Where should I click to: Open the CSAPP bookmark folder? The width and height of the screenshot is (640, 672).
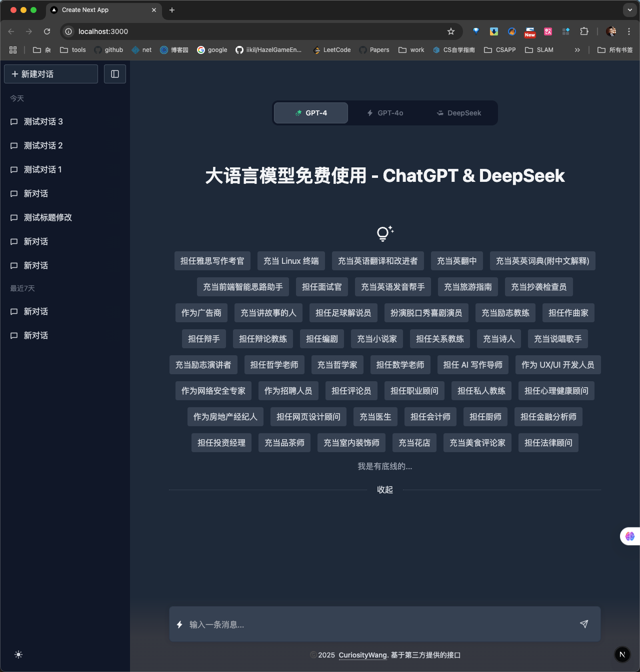[500, 50]
